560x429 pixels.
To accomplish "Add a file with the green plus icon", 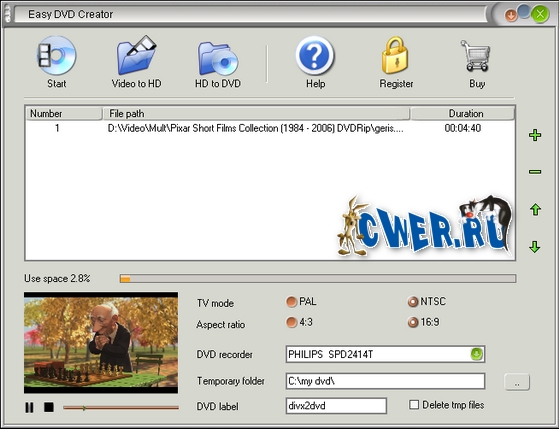I will (x=535, y=135).
